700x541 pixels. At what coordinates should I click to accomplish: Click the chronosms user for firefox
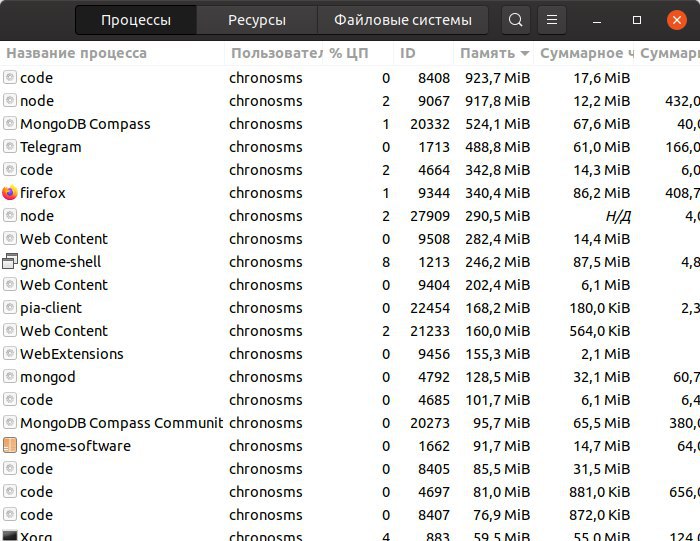click(266, 193)
